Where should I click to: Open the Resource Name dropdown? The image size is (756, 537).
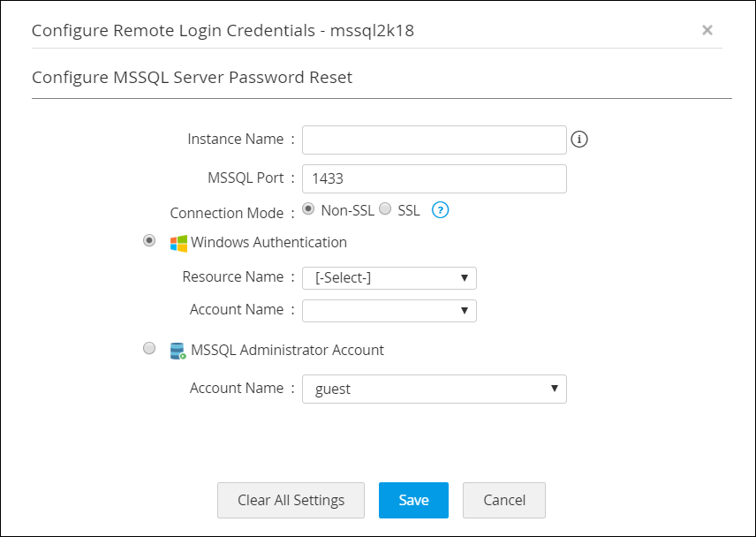(389, 278)
